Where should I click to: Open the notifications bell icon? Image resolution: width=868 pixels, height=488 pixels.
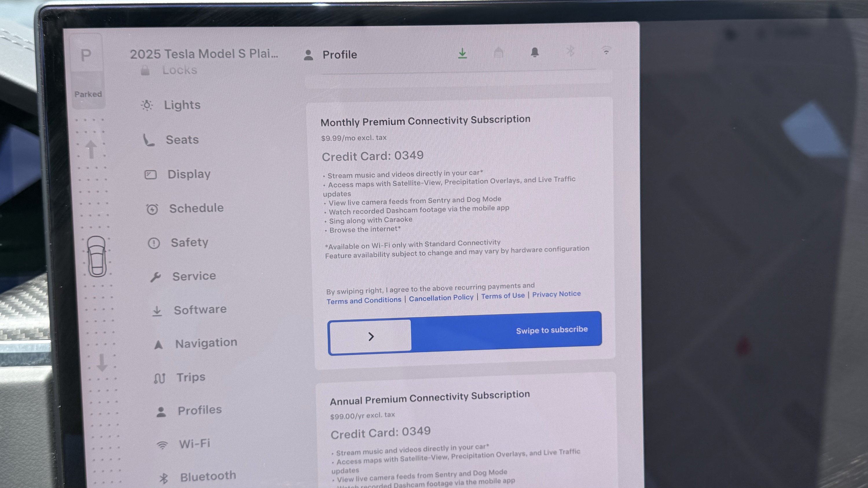pyautogui.click(x=534, y=52)
